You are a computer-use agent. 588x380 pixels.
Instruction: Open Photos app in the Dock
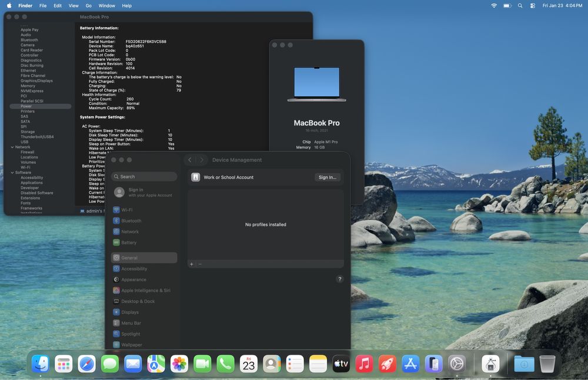(179, 364)
